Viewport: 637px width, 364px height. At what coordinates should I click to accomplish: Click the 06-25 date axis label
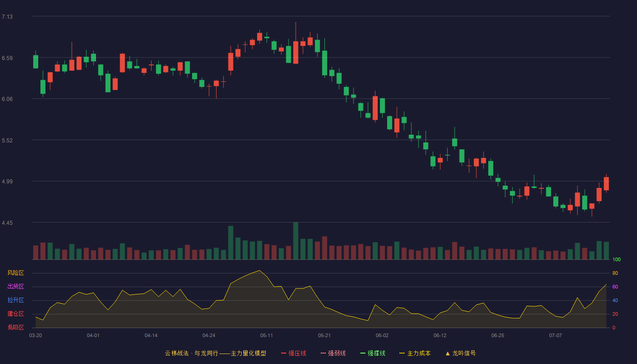click(498, 335)
